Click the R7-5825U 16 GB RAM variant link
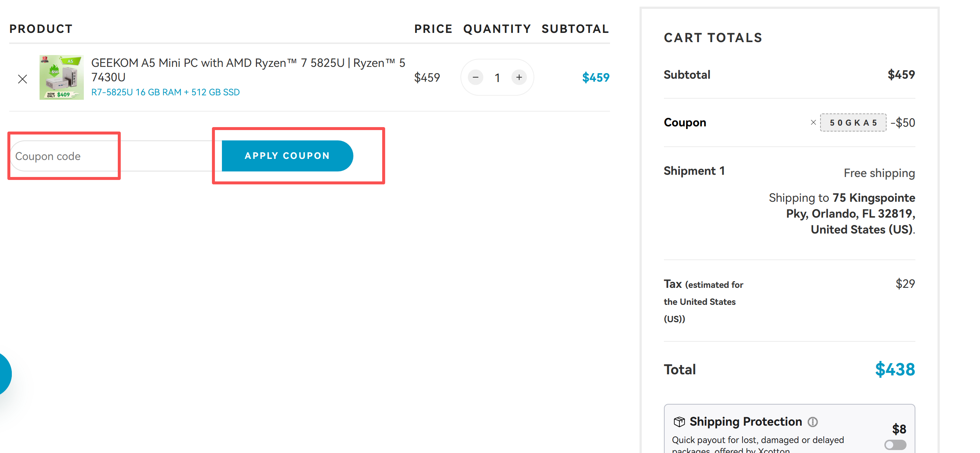980x453 pixels. [165, 92]
